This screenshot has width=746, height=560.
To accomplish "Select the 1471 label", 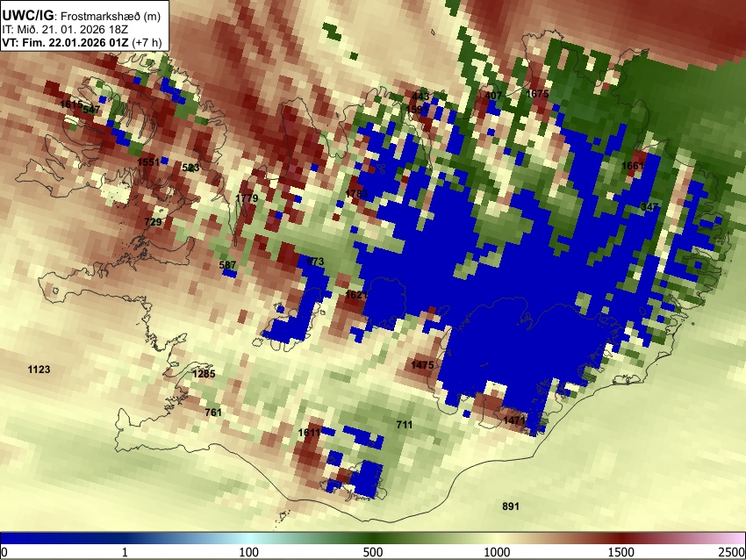I will pos(514,420).
